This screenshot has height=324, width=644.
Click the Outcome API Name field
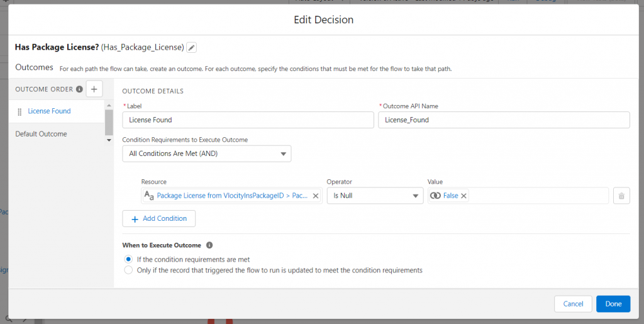tap(504, 120)
